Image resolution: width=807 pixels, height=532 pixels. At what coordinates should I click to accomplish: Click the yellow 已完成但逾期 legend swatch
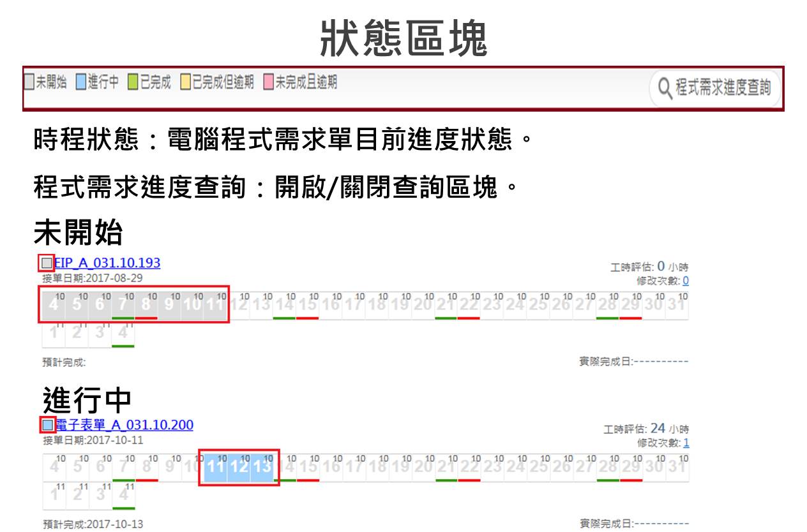coord(185,82)
